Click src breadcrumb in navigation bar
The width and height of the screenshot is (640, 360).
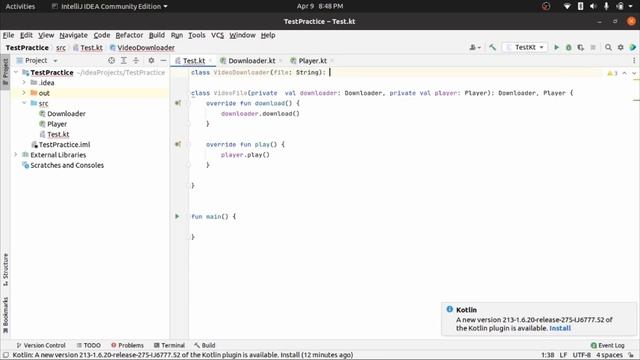pos(61,48)
